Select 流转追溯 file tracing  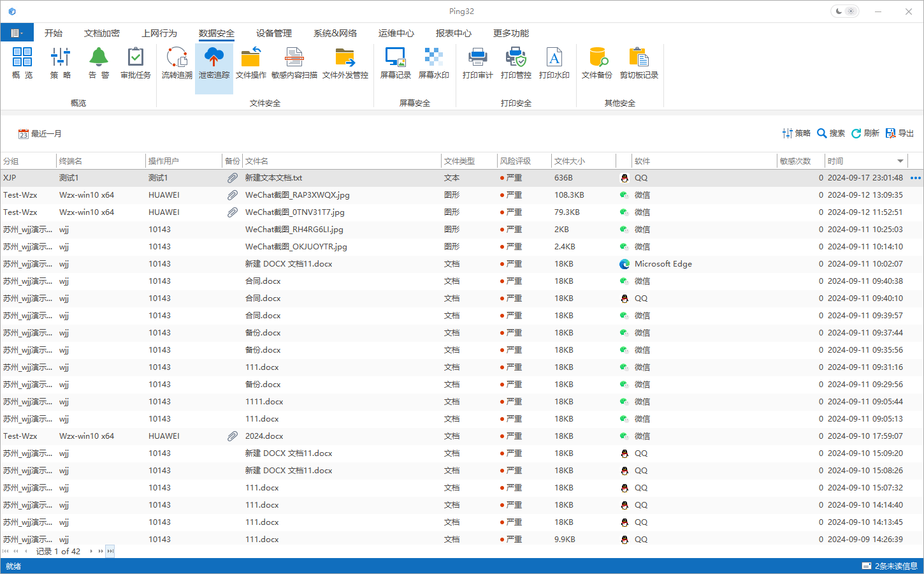point(177,64)
